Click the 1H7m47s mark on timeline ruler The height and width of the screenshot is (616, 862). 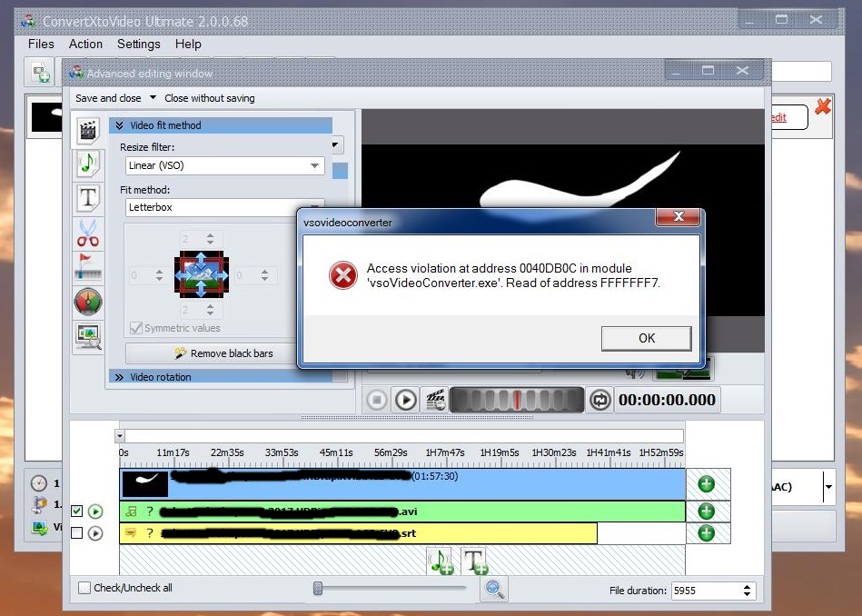[445, 452]
